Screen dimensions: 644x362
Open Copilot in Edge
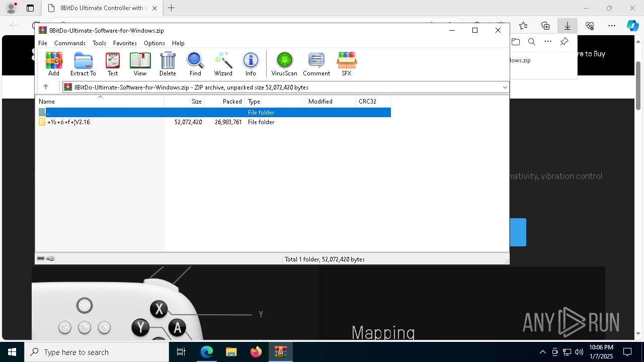632,26
